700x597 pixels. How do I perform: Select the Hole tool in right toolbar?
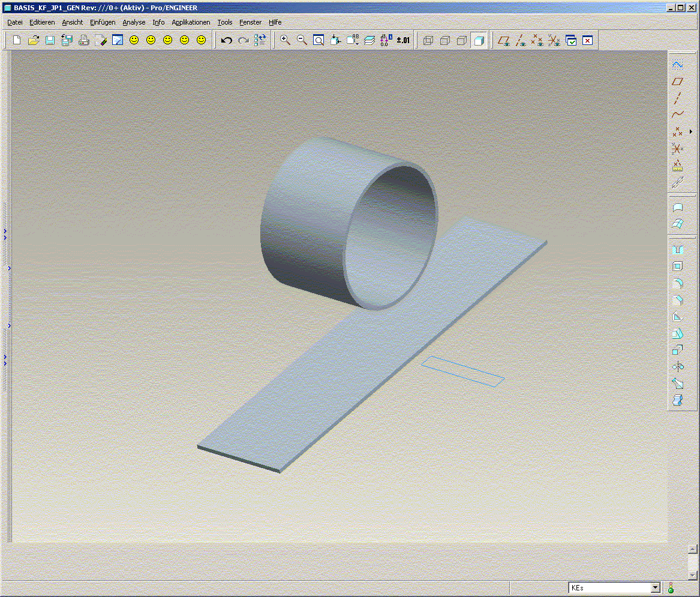678,249
